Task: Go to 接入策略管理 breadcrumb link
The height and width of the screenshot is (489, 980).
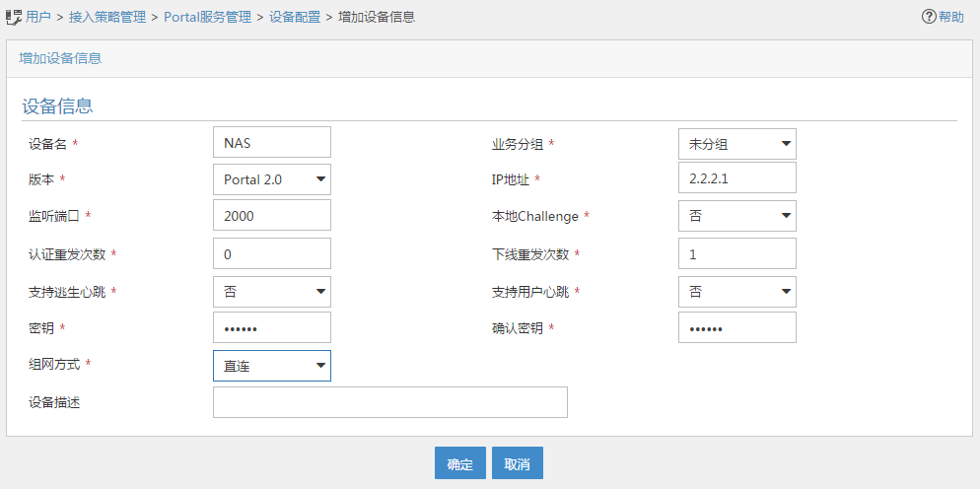Action: tap(109, 17)
